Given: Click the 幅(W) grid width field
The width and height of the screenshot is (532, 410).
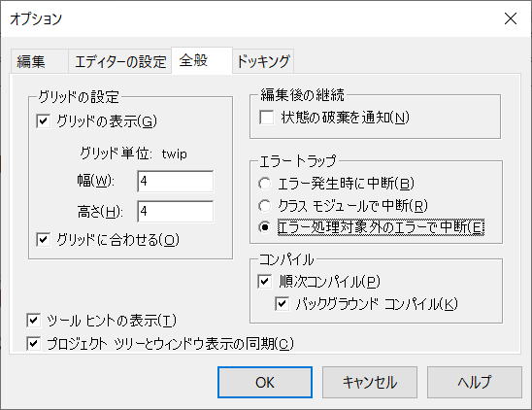Looking at the screenshot, I should pyautogui.click(x=176, y=182).
